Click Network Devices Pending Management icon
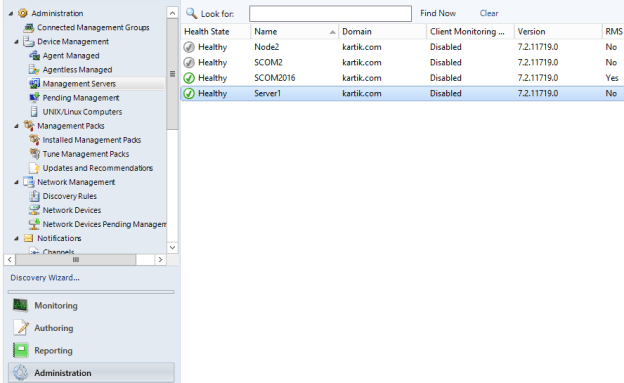The image size is (624, 383). 35,224
